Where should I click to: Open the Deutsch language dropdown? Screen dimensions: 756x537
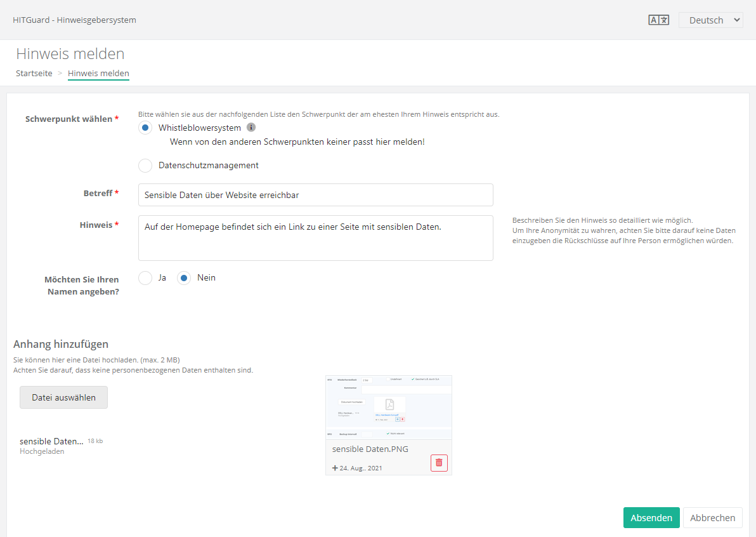click(710, 20)
